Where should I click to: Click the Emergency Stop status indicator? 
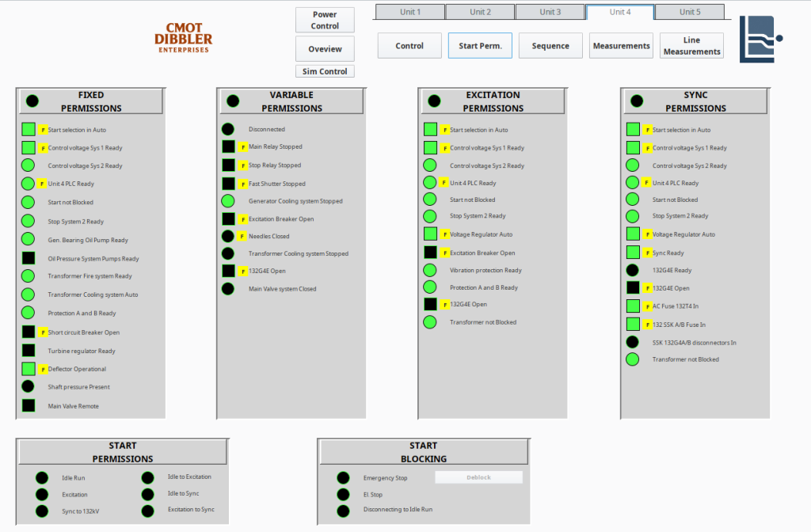[343, 477]
